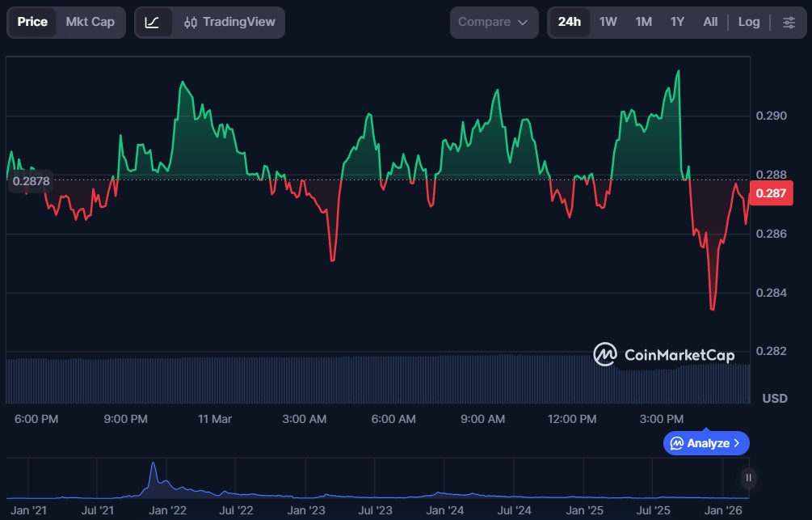The image size is (812, 520).
Task: Click the Compare dropdown chevron arrow
Action: pos(523,23)
